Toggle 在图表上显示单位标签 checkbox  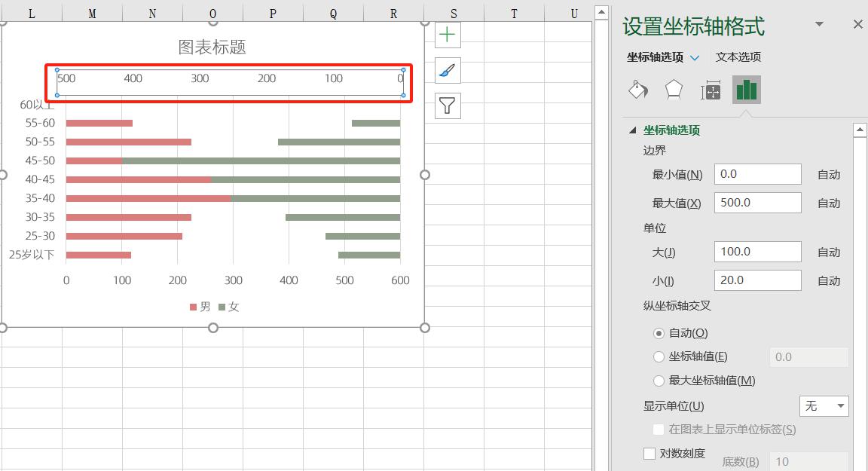[659, 430]
